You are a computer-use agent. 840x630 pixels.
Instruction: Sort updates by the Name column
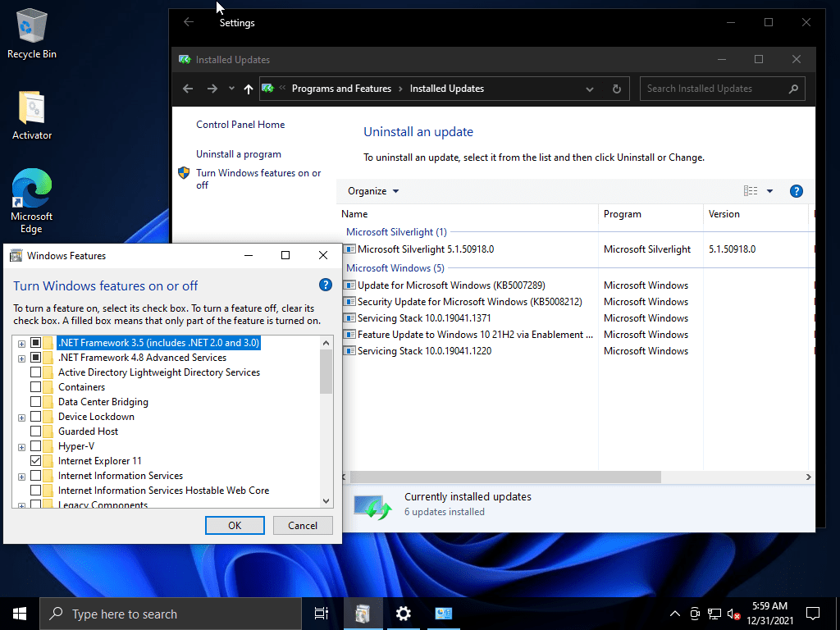pos(468,214)
